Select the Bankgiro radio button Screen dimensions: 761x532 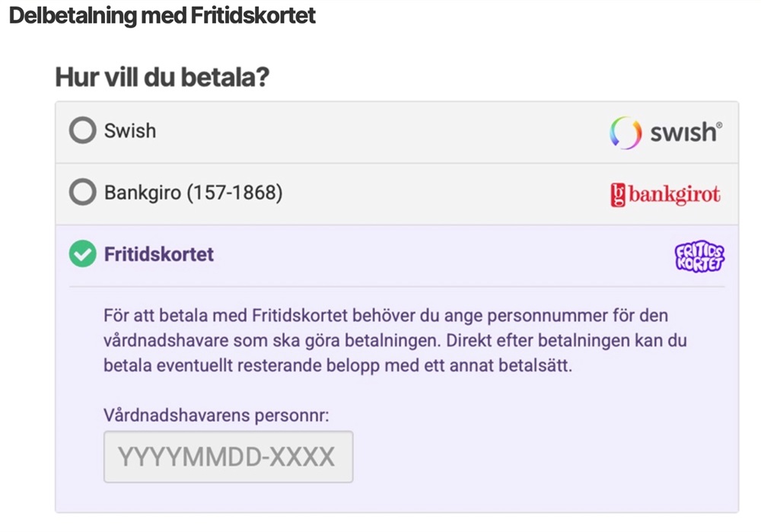tap(82, 193)
